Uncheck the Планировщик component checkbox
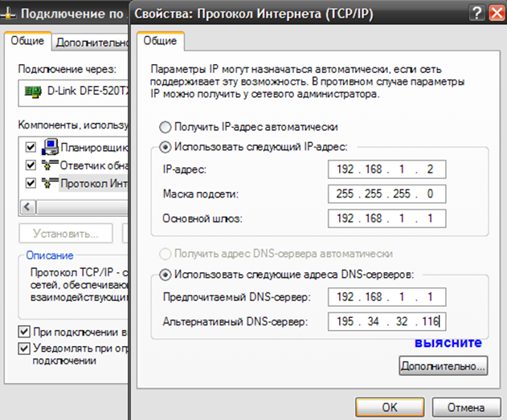The width and height of the screenshot is (507, 420). coord(31,147)
